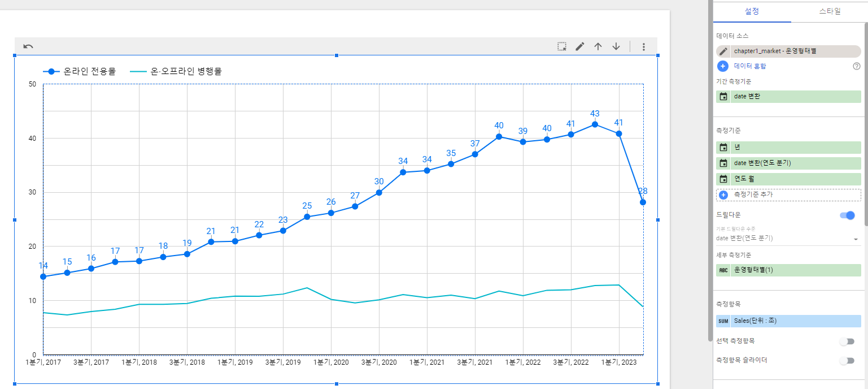Click the 기간 측정기준 section label

point(735,81)
